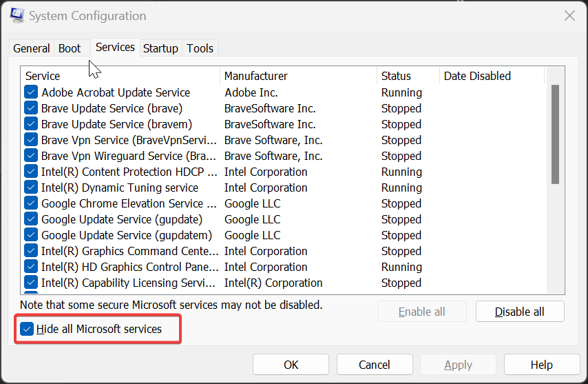This screenshot has height=384, width=588.
Task: Uncheck Google Update Service (gupdatem)
Action: tap(31, 235)
